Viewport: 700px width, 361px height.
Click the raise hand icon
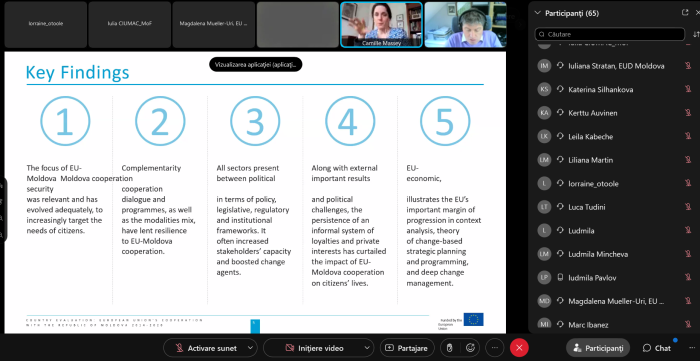coord(450,348)
